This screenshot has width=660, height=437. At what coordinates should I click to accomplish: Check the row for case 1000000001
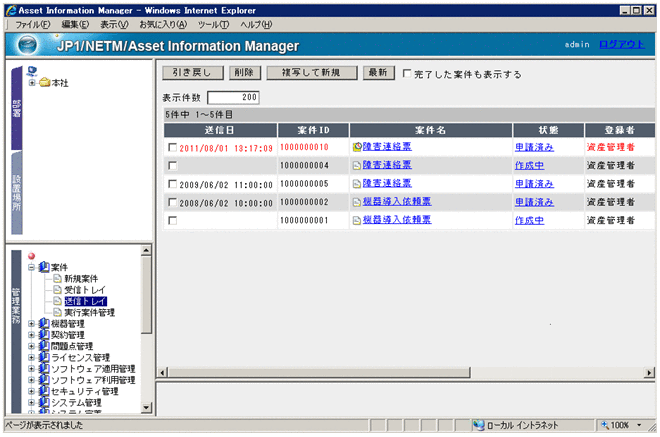click(x=172, y=220)
